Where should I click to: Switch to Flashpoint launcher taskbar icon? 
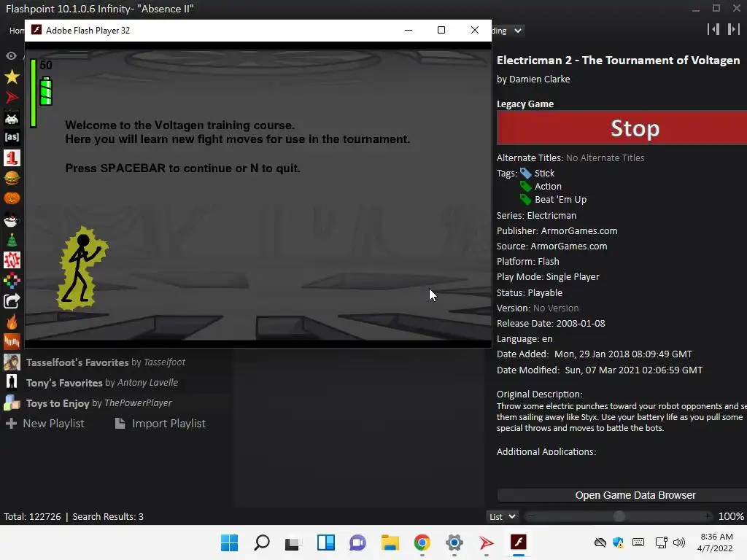pos(487,542)
